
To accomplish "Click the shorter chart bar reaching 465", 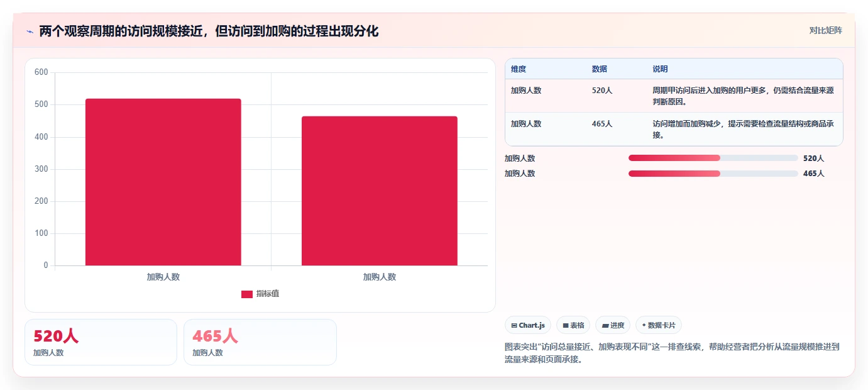I will point(379,191).
